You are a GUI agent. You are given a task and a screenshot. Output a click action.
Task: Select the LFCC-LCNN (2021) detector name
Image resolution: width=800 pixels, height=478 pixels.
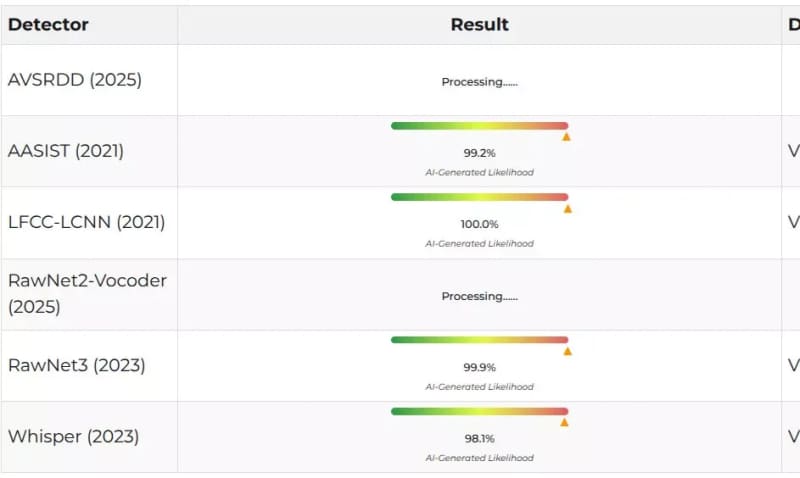point(87,222)
